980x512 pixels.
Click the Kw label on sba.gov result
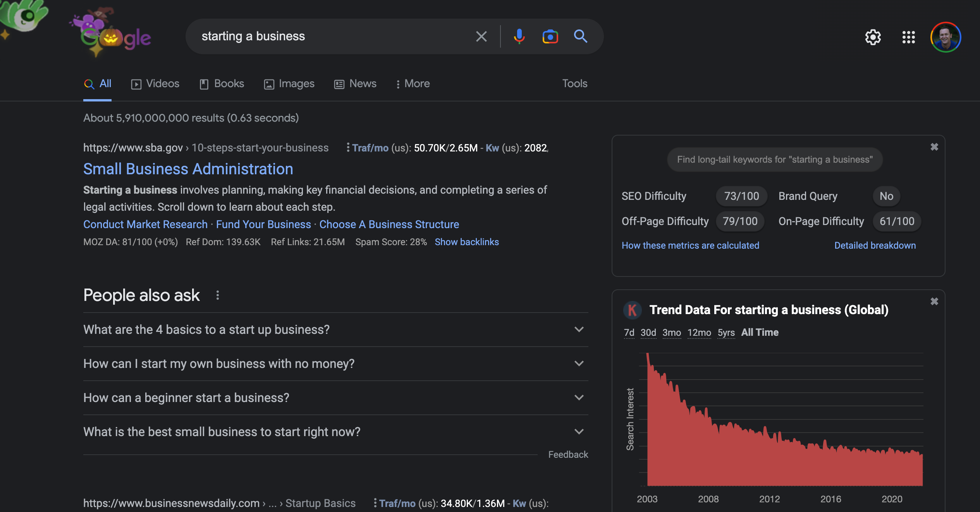point(492,148)
